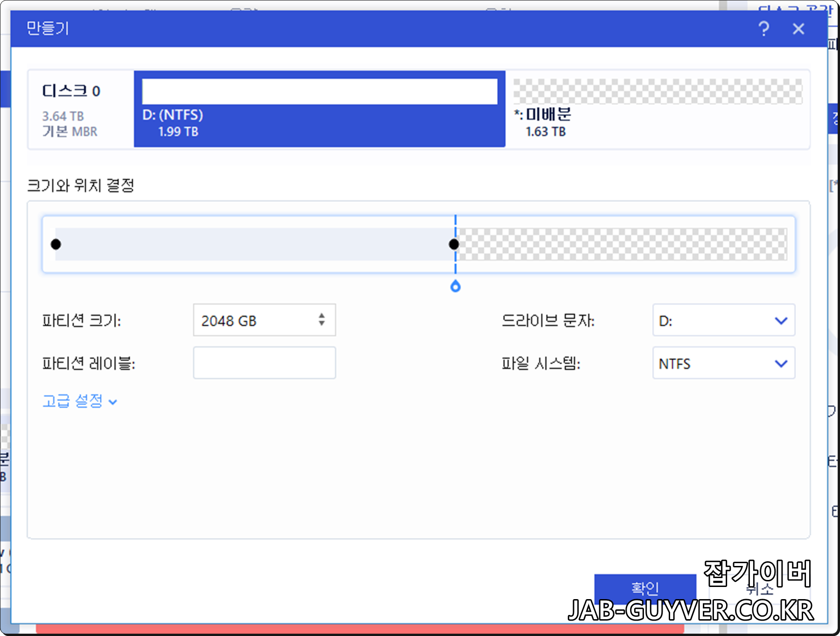Click the 디스크 0 disk label

point(71,91)
